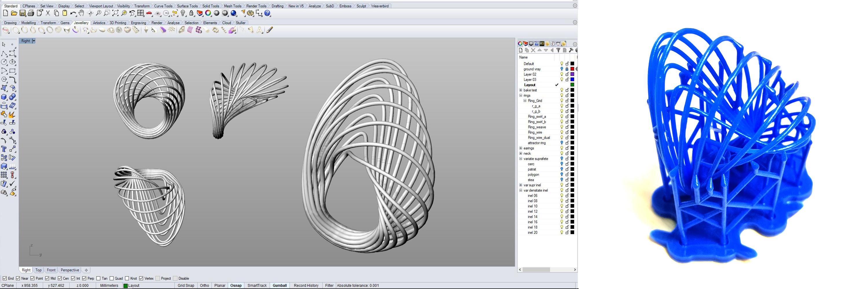The height and width of the screenshot is (289, 868).
Task: Choose the Box solid tool
Action: (4, 97)
